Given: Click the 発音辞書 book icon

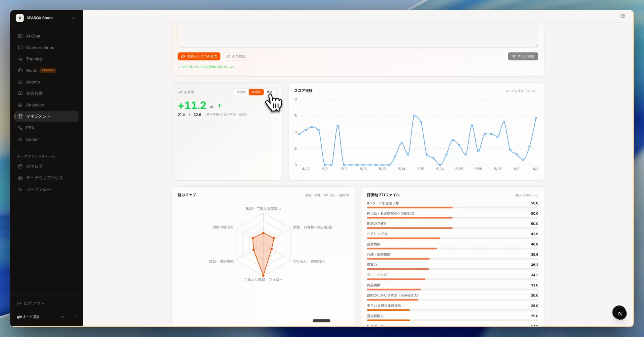Looking at the screenshot, I should 20,93.
